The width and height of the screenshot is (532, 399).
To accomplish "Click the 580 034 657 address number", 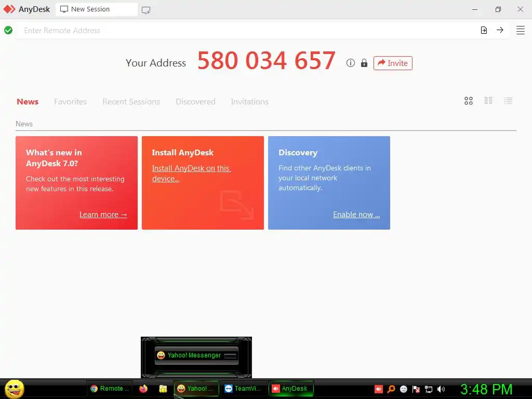I will pyautogui.click(x=267, y=61).
